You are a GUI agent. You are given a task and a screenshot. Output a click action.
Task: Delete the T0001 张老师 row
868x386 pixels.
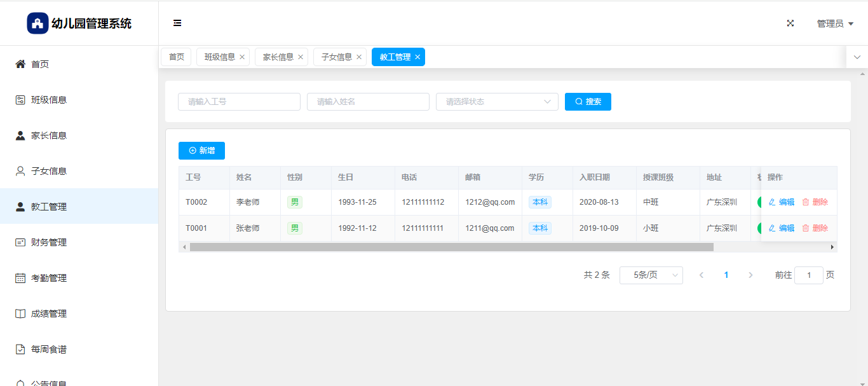tap(815, 228)
